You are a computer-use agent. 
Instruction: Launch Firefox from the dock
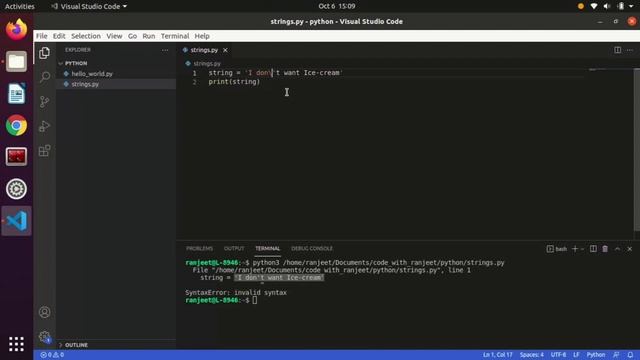click(16, 29)
